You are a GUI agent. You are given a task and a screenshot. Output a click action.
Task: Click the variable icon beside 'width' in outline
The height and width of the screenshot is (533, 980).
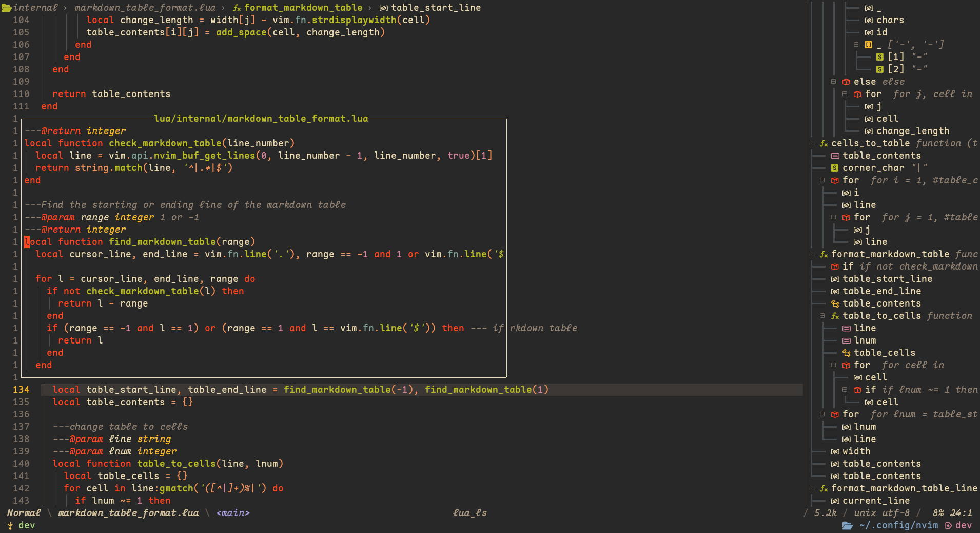[835, 451]
